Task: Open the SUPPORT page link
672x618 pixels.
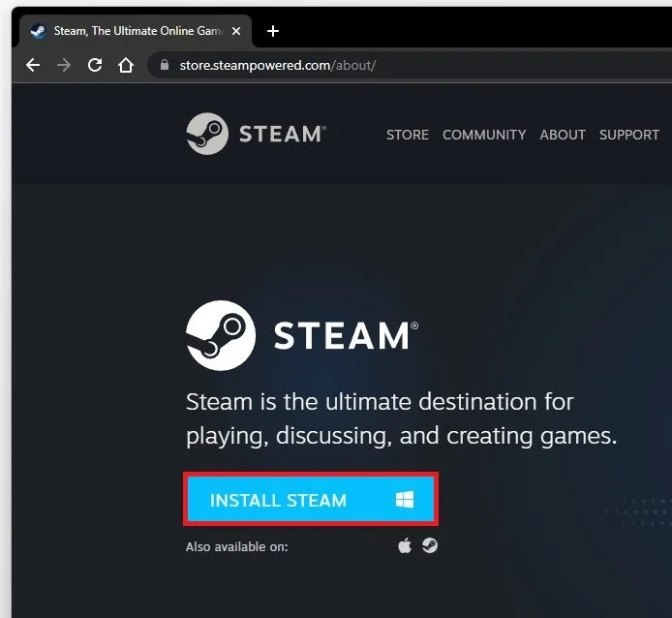Action: (629, 135)
